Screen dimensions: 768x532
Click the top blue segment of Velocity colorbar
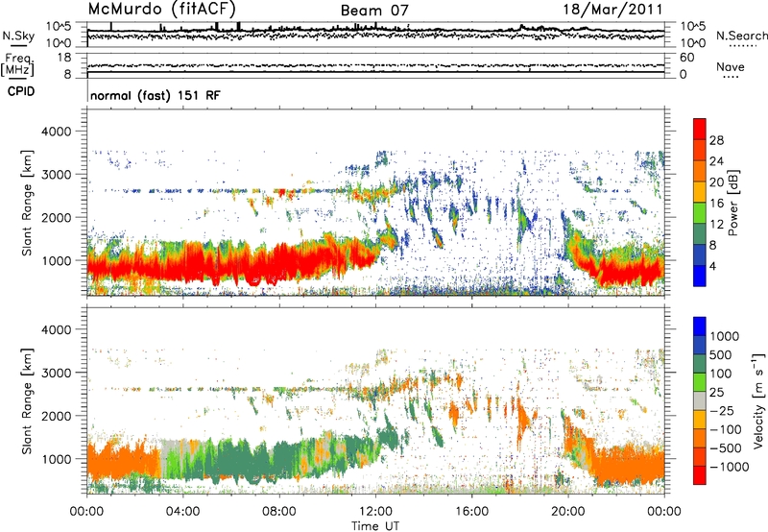(700, 326)
